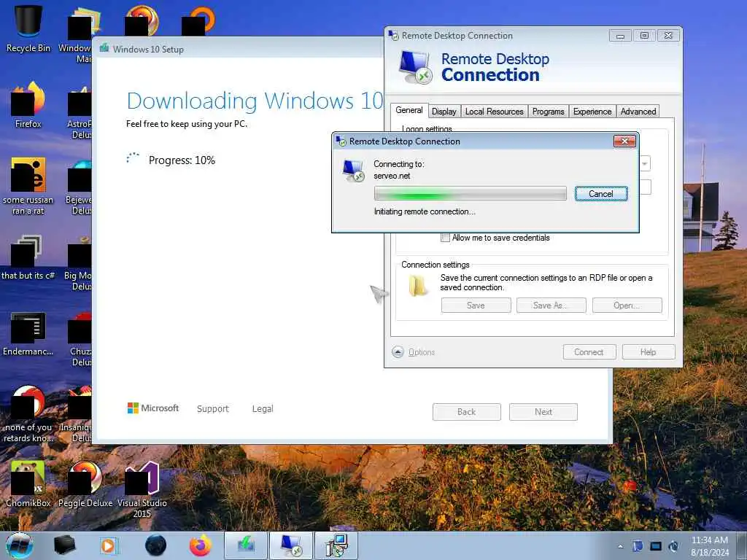Open the Computer dropdown arrow in Logon settings
Screen dimensions: 747x560
tap(645, 163)
